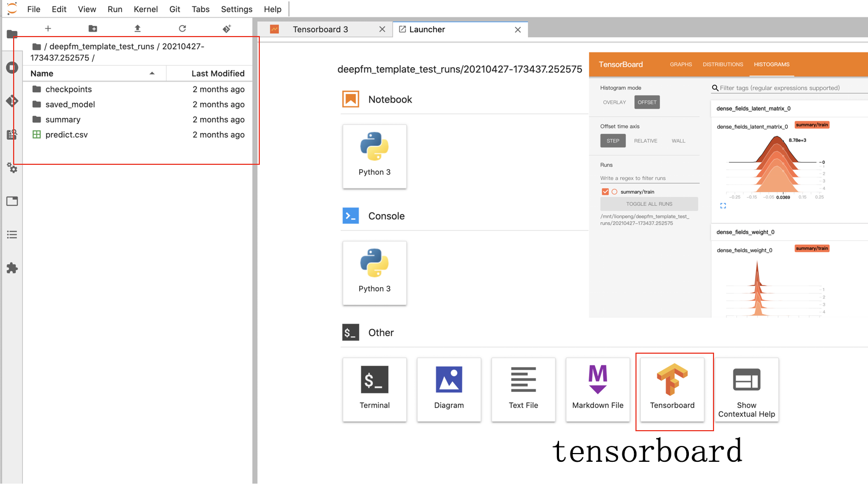Screen dimensions: 868x488
Task: Close the Launcher tab
Action: [x=518, y=29]
